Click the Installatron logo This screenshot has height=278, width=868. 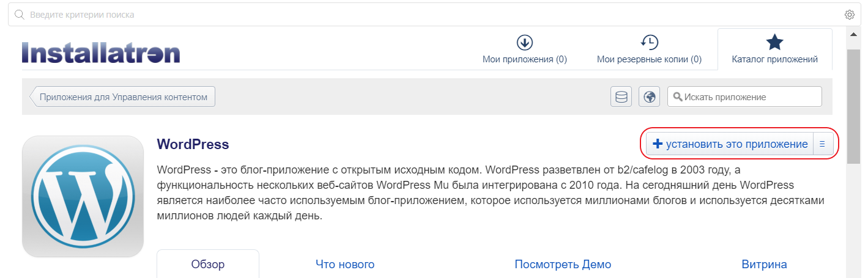coord(101,53)
